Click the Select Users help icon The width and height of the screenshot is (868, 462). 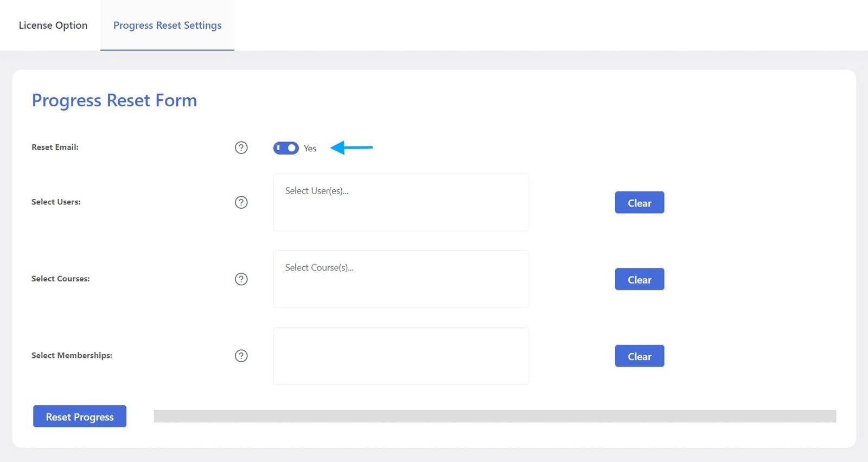[x=241, y=202]
